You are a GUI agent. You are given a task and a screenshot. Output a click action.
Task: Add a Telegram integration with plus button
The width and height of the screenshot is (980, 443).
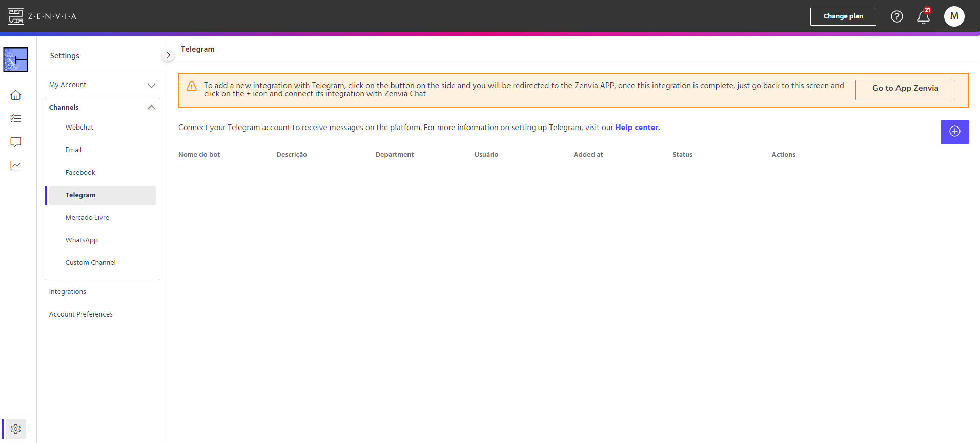point(954,132)
